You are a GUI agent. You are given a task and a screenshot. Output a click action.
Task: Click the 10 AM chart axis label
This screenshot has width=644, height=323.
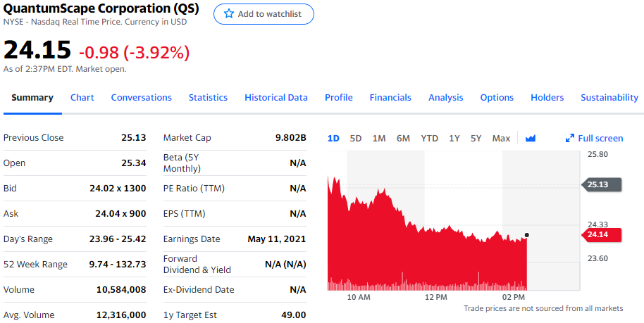coord(359,297)
